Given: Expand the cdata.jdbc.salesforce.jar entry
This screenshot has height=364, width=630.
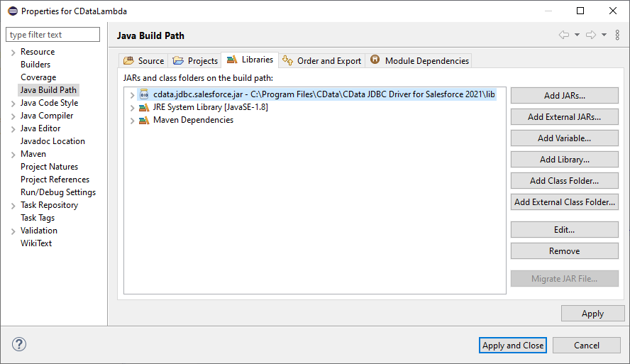Looking at the screenshot, I should click(132, 95).
